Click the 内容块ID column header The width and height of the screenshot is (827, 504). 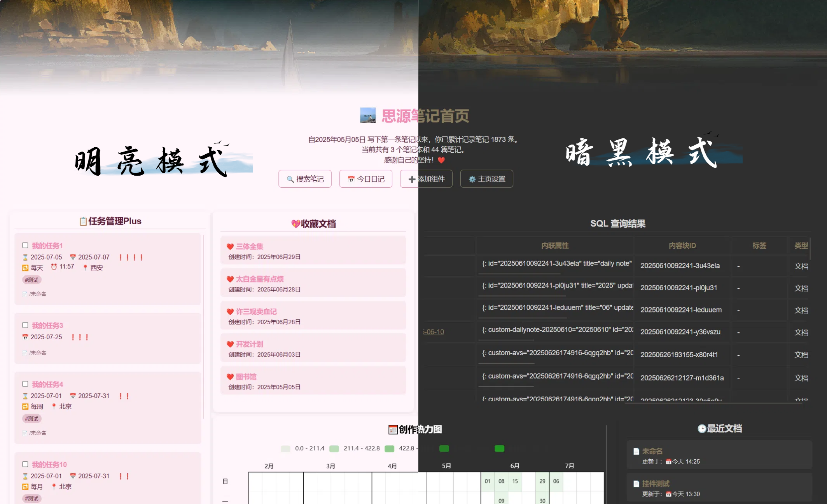coord(682,246)
